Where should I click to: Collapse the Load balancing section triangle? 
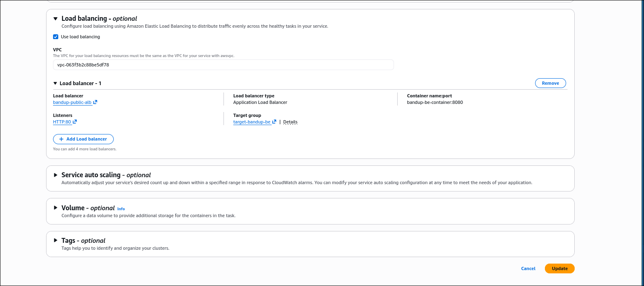(x=55, y=19)
